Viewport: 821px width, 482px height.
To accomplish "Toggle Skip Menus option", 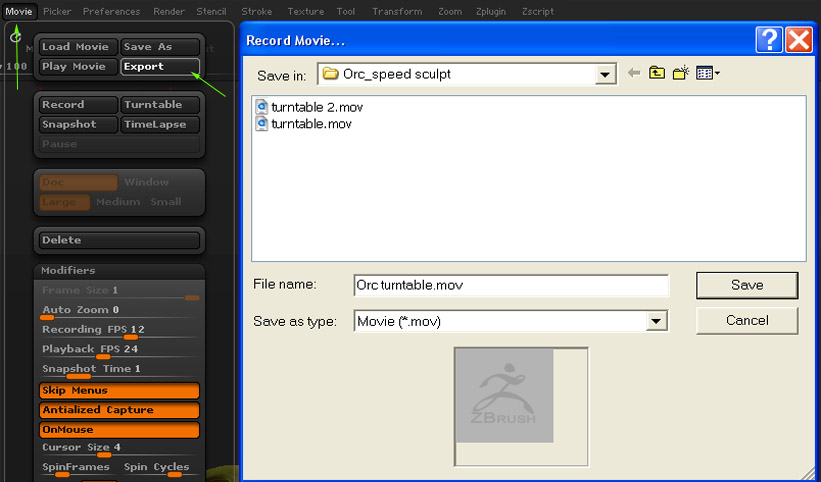I will click(119, 390).
